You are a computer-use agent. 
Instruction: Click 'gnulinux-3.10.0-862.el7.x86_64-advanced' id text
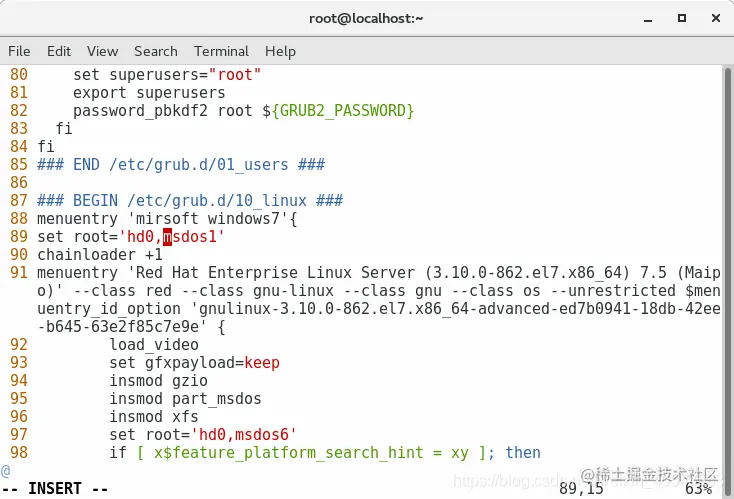[x=338, y=309]
